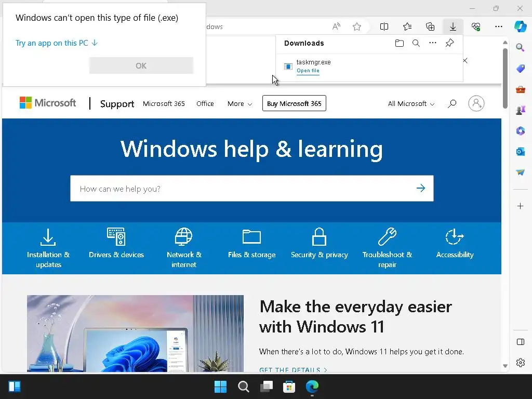
Task: Toggle the Downloads toolbar icon
Action: [x=453, y=26]
